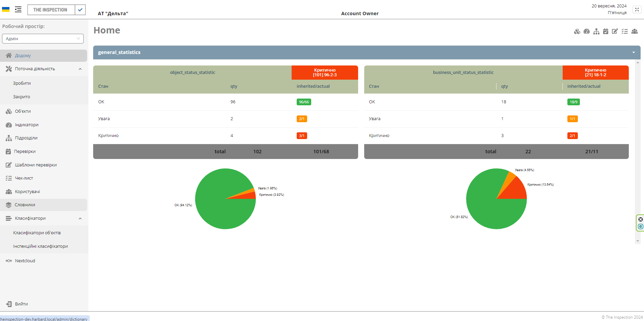Collapse the sidebar with the menu-fold icon
This screenshot has height=321, width=644.
pos(18,9)
